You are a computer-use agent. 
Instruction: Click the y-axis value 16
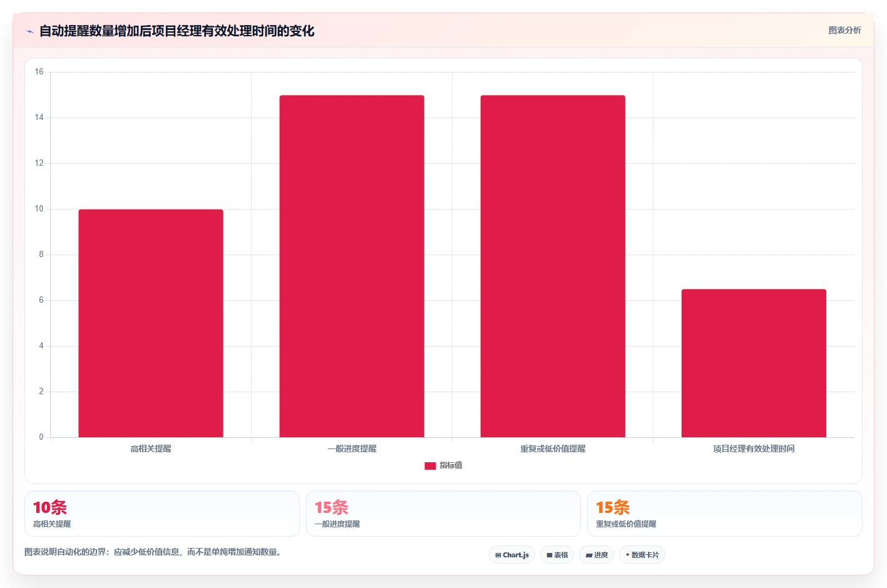[x=39, y=72]
